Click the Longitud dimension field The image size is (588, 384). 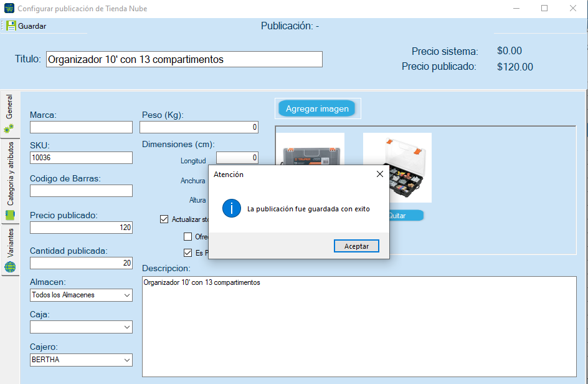pos(237,158)
